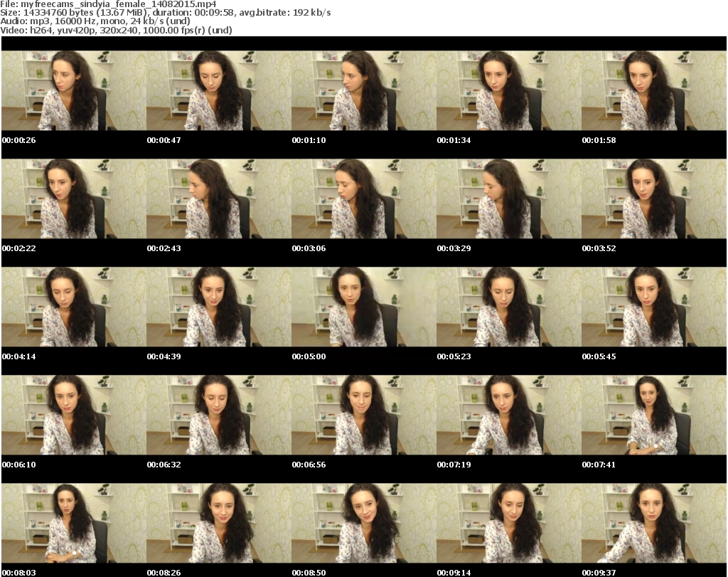
Task: Select the thumbnail frame at 00:08:26
Action: 219,524
